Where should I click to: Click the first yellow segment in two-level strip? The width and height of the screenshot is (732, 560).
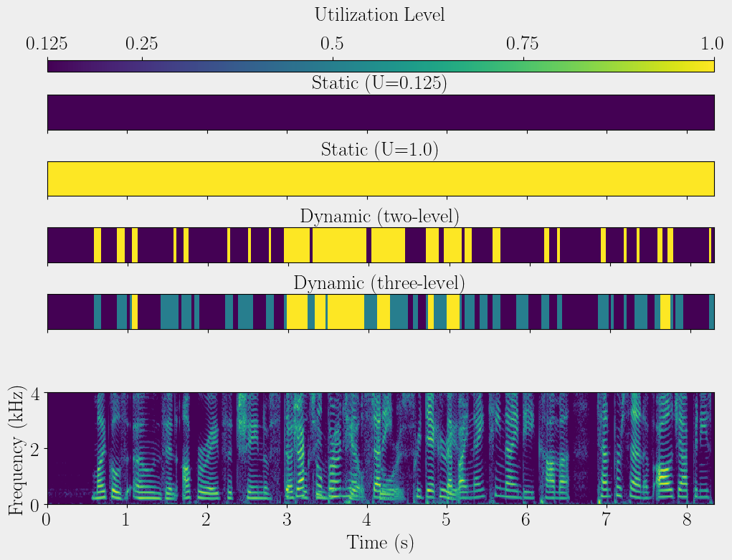[98, 245]
